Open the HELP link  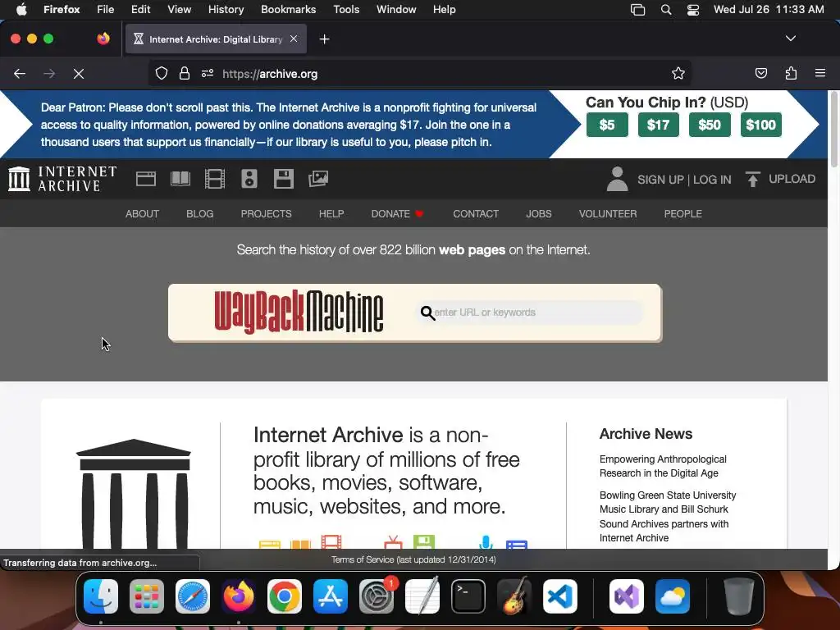pos(331,214)
